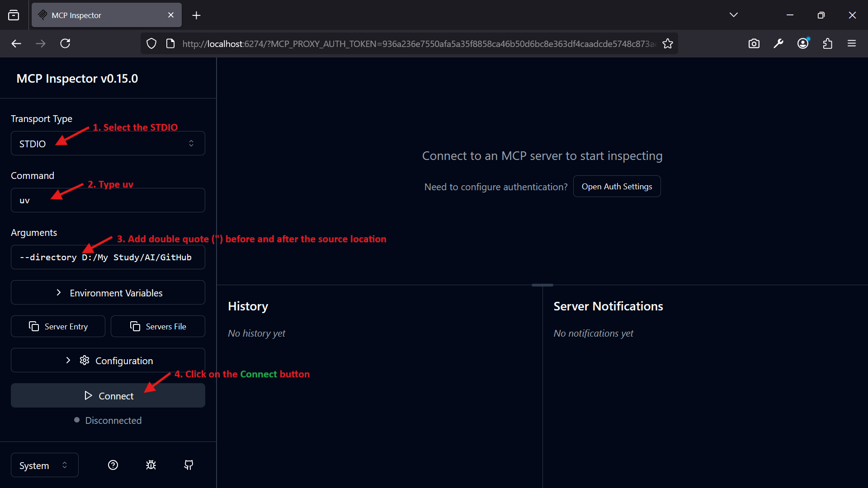The image size is (868, 488).
Task: Click Open Auth Settings button
Action: tap(617, 186)
